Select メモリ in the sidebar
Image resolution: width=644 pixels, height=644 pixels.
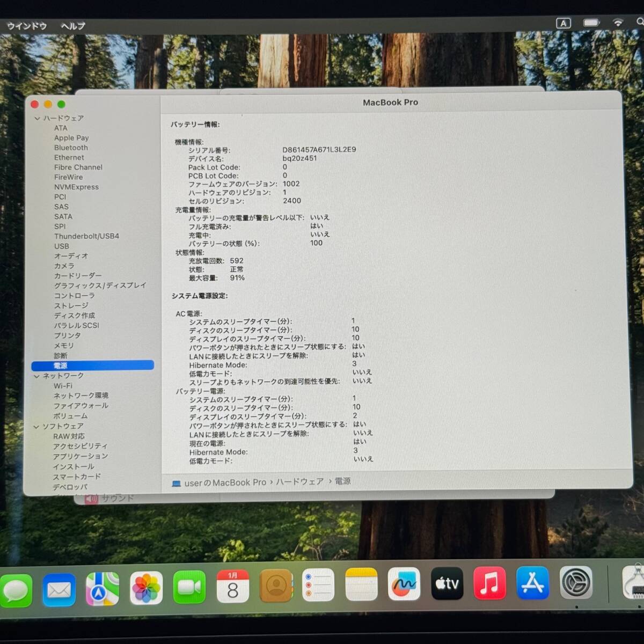pyautogui.click(x=64, y=346)
